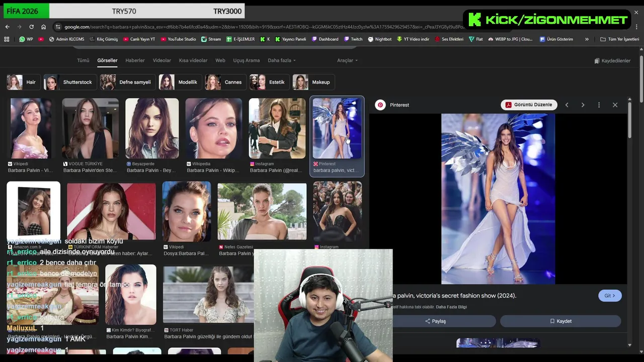Viewport: 644px width, 362px height.
Task: Expand the hidden bookmarks chevron
Action: click(587, 39)
